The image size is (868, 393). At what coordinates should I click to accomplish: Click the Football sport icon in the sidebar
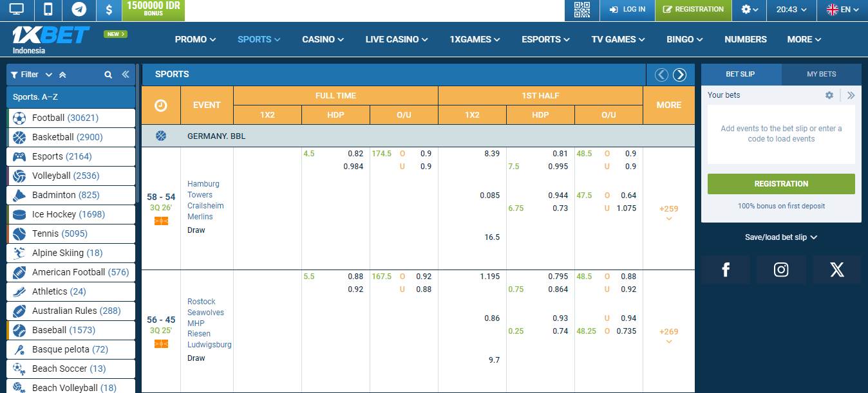point(19,118)
